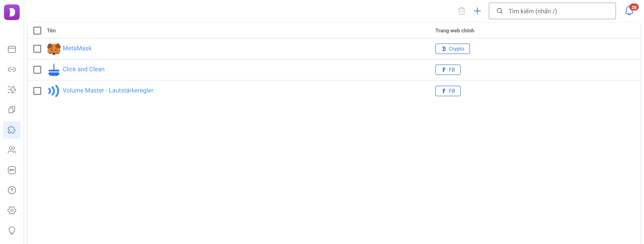Viewport: 644px width, 244px height.
Task: Open the bookmarks sidebar icon
Action: (12, 110)
